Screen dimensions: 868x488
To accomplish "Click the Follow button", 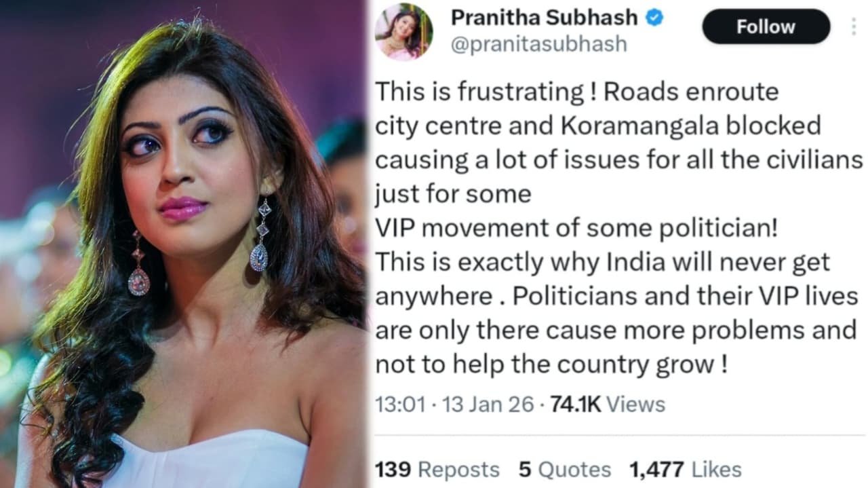I will [766, 27].
